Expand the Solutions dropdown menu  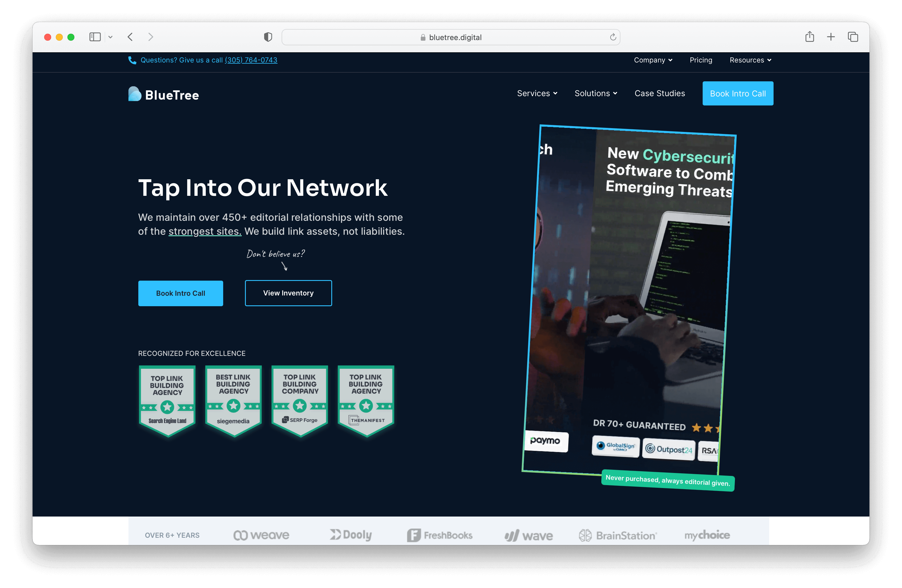tap(596, 93)
